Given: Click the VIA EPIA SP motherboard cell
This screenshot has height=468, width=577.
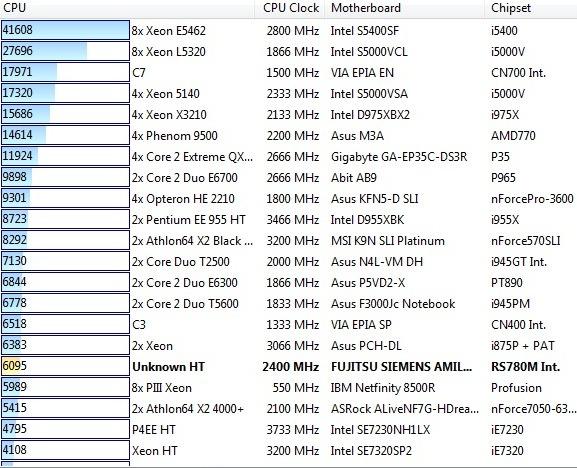Looking at the screenshot, I should point(361,325).
